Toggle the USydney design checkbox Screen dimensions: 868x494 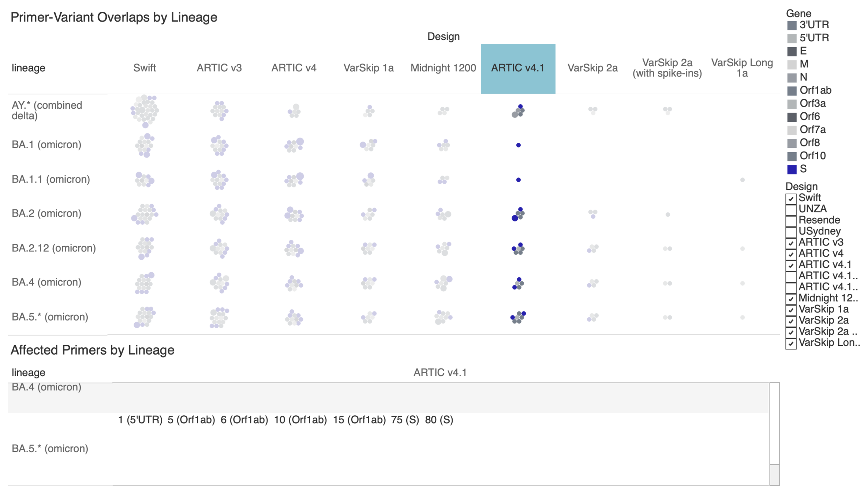point(790,232)
